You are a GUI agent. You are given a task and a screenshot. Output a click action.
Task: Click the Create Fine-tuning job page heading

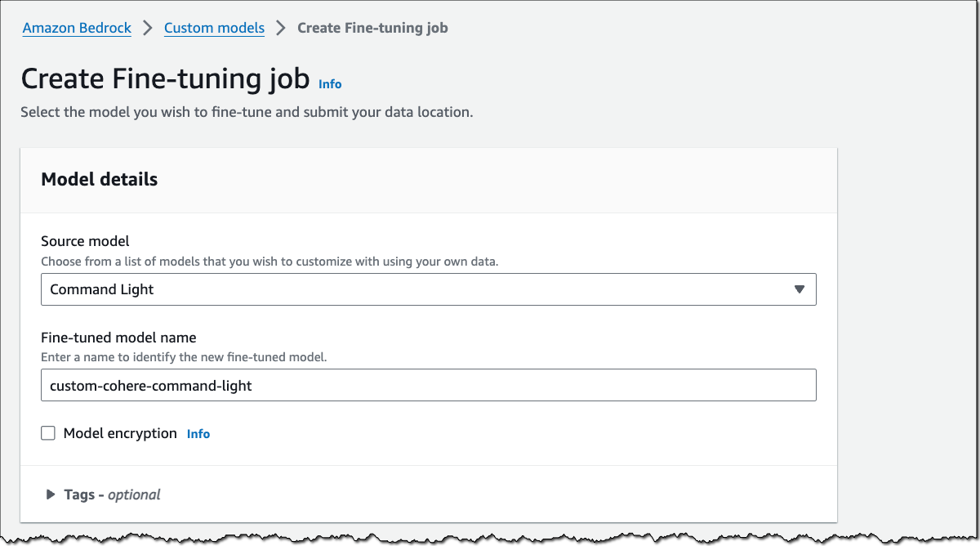pos(165,79)
